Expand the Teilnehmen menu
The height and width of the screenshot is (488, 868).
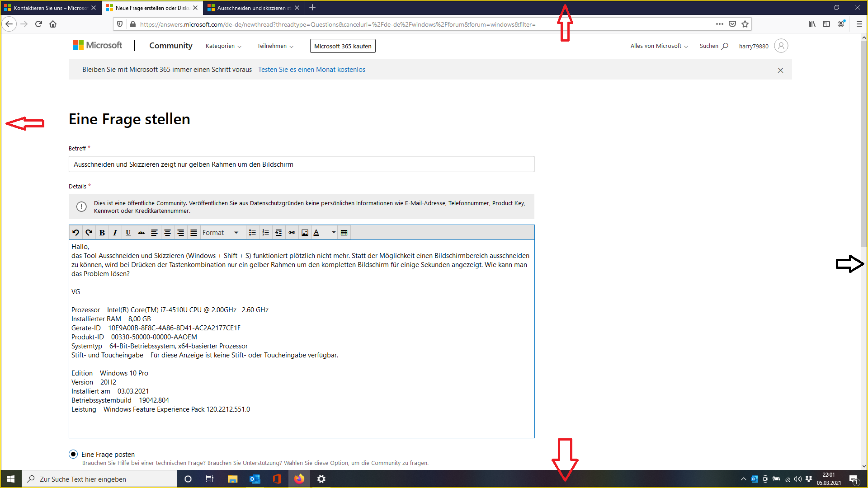(x=275, y=46)
